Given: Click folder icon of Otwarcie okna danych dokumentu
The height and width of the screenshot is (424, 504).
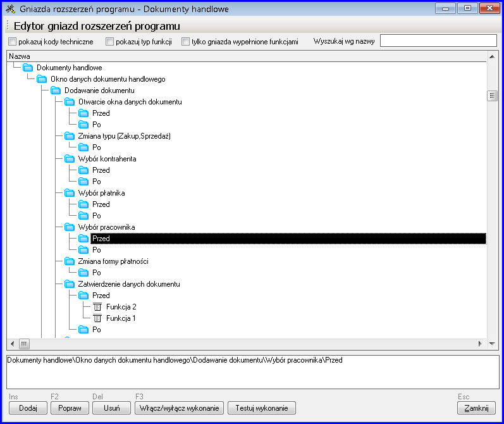Looking at the screenshot, I should pos(70,102).
